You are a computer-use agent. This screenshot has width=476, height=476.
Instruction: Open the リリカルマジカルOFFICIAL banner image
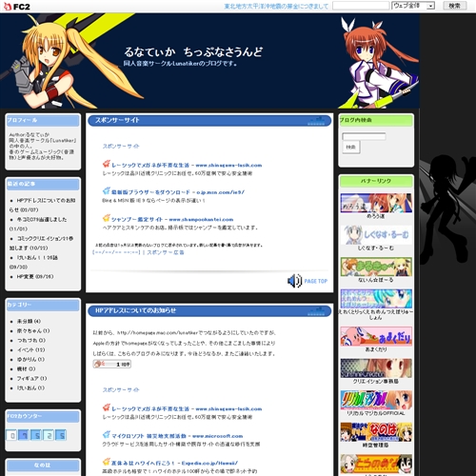coord(376,400)
